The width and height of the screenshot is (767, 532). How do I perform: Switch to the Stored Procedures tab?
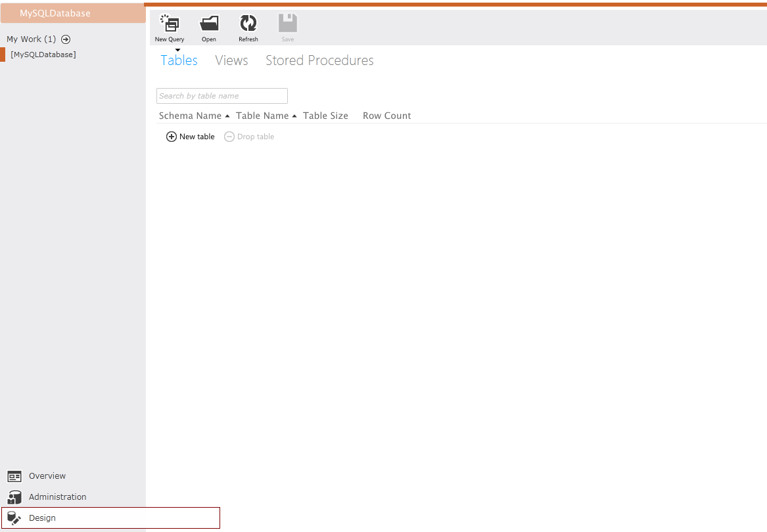click(319, 60)
